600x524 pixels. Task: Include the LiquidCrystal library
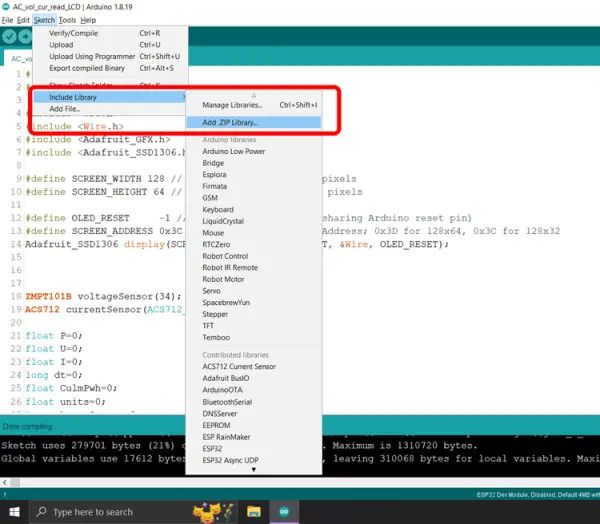coord(254,221)
